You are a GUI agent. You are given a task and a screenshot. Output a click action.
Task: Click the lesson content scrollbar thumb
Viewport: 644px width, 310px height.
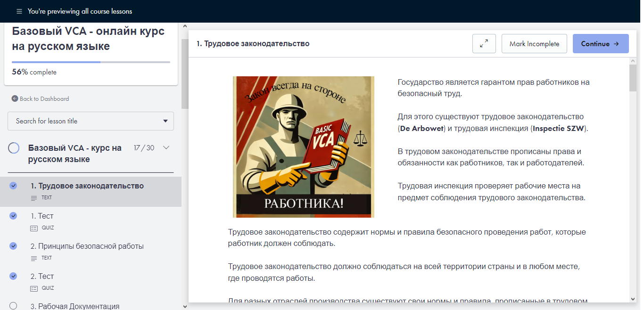(632, 78)
